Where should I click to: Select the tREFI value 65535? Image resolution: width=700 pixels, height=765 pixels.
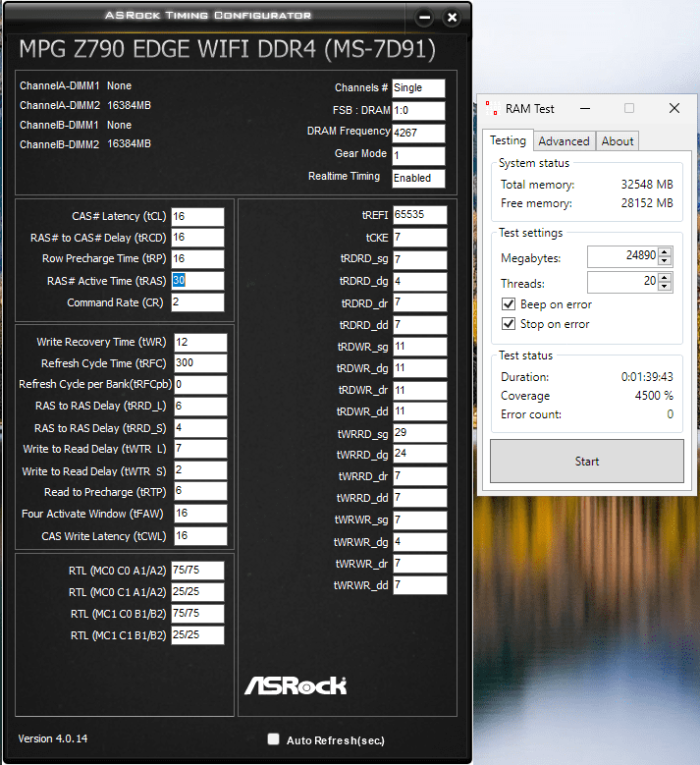pyautogui.click(x=419, y=215)
